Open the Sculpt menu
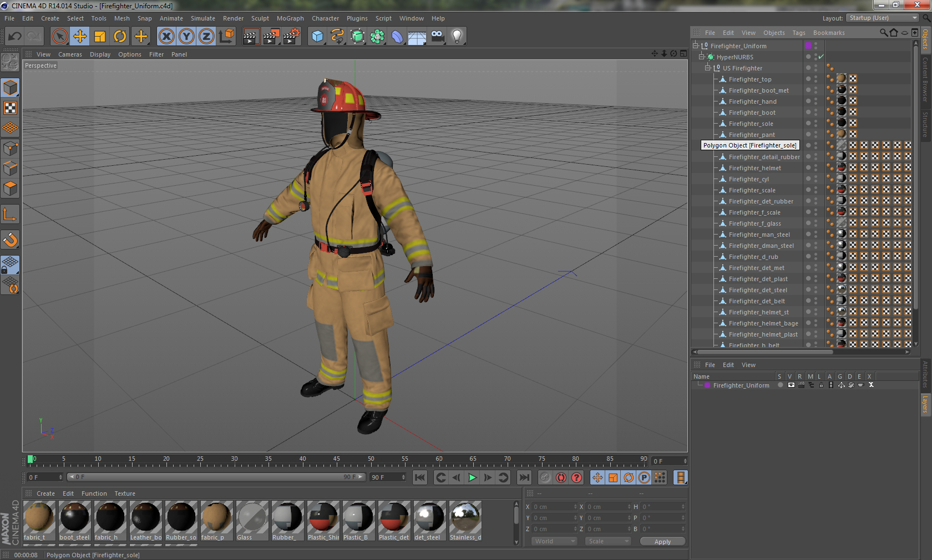 click(x=260, y=18)
